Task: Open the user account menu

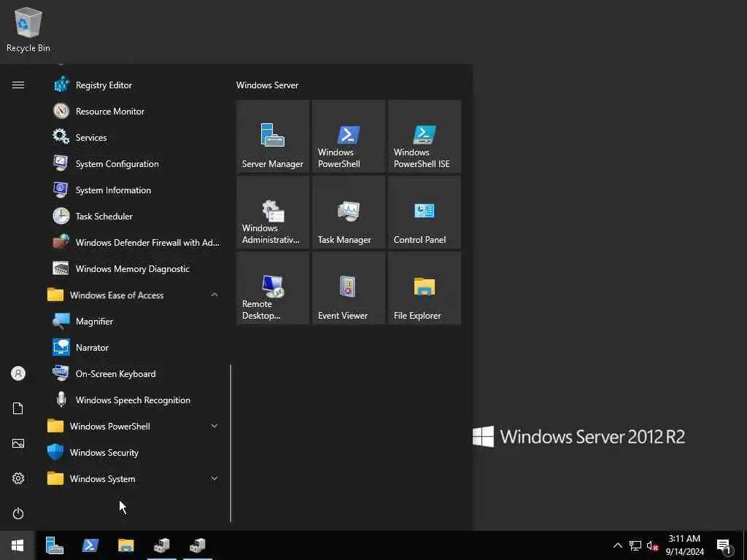Action: tap(18, 373)
